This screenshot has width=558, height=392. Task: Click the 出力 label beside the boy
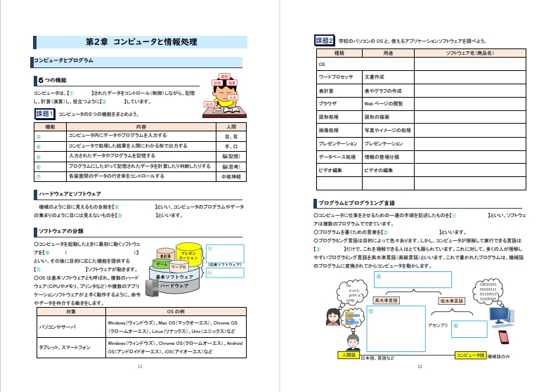209,105
